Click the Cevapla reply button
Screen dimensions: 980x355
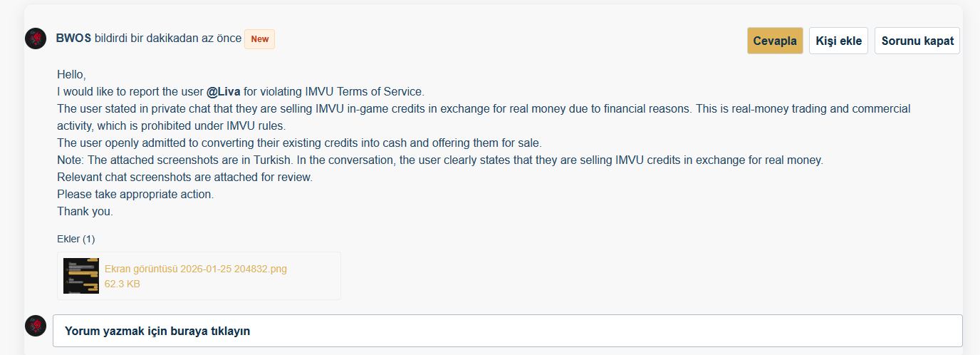775,41
